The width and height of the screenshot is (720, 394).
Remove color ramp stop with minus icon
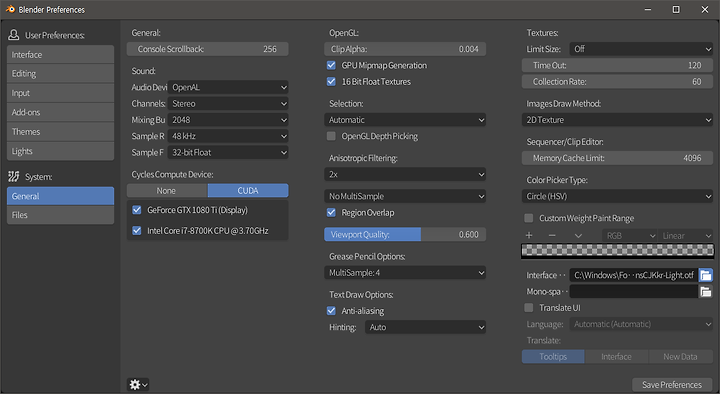(x=552, y=235)
